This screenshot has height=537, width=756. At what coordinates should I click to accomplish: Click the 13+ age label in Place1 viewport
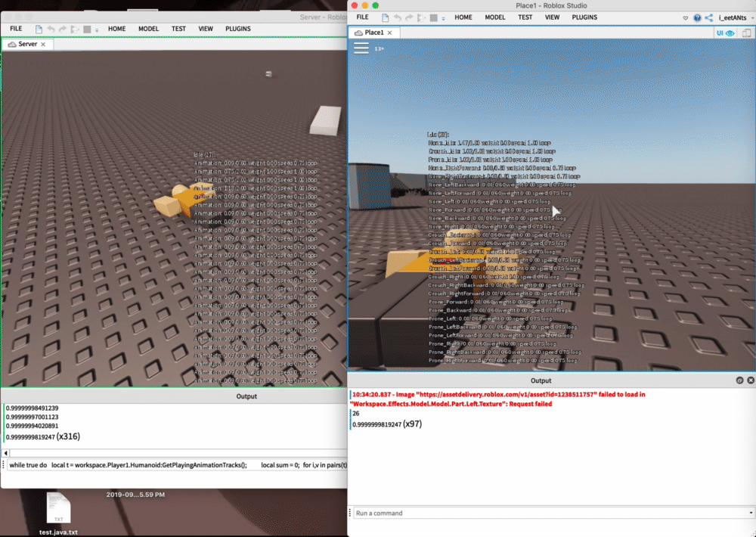click(380, 48)
